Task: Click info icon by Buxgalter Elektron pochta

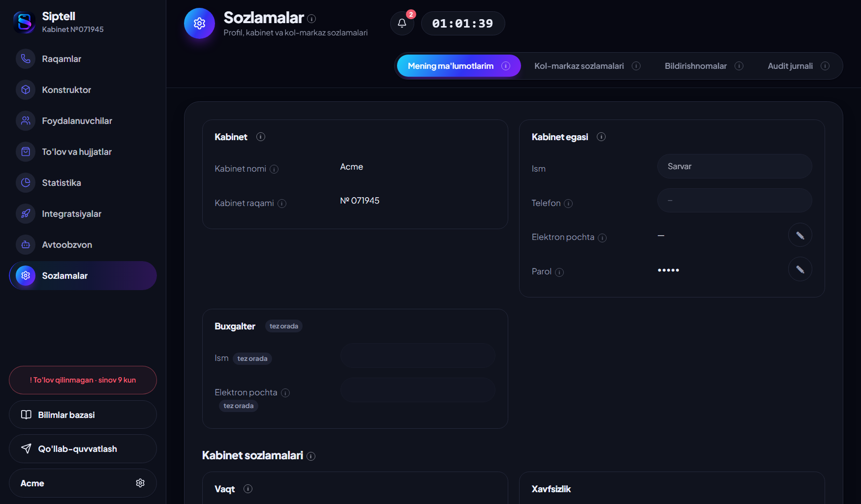Action: point(285,393)
